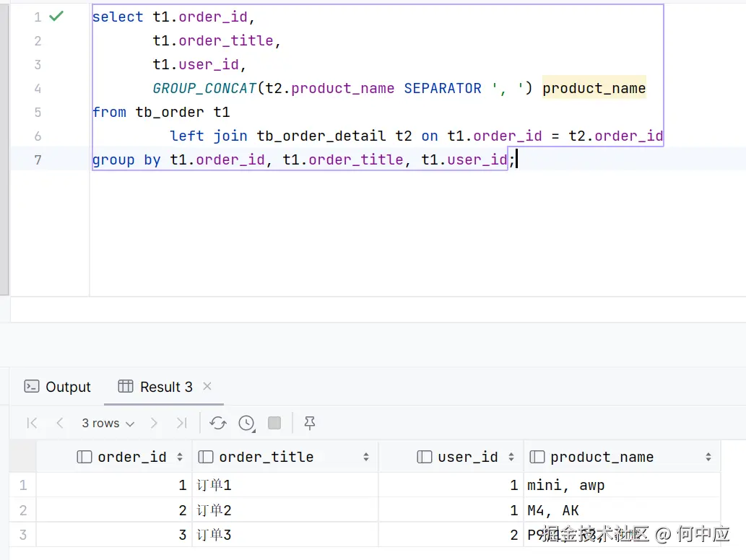Reload the query result data

(x=218, y=423)
